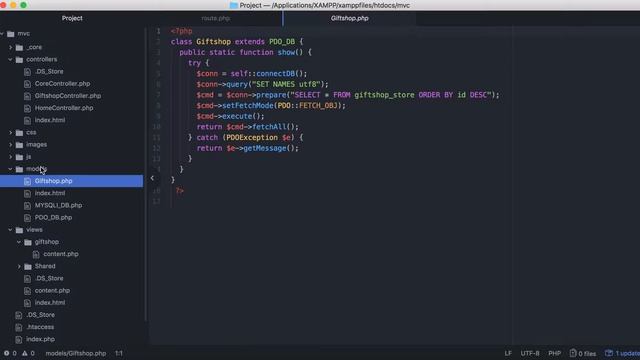Open the 1 update notification
This screenshot has width=640, height=360.
point(622,353)
